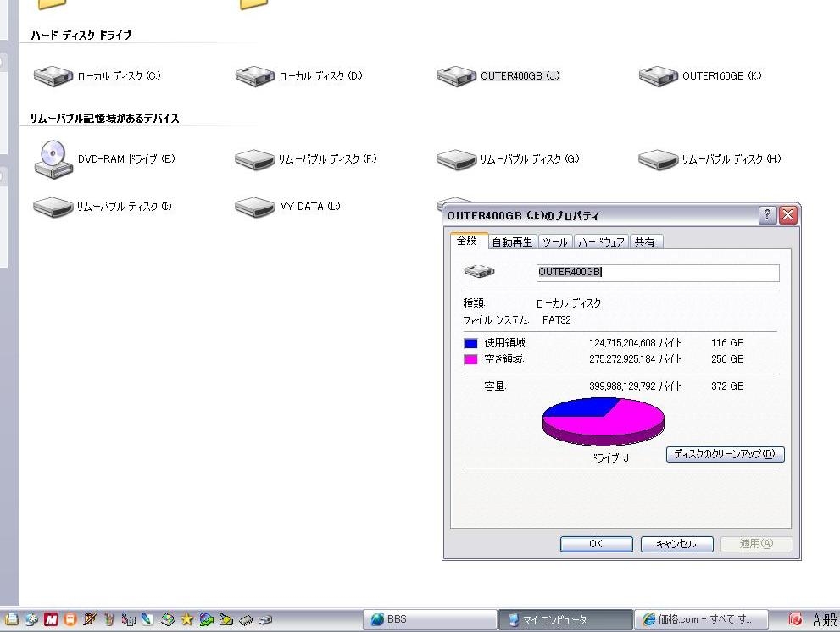Click the orange round icon in the quick launch bar
840x632 pixels.
70,619
